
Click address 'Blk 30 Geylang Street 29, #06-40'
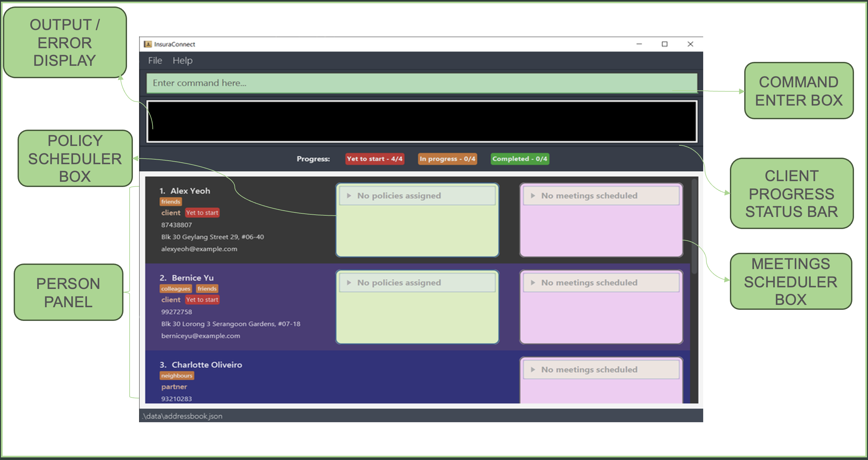(213, 237)
